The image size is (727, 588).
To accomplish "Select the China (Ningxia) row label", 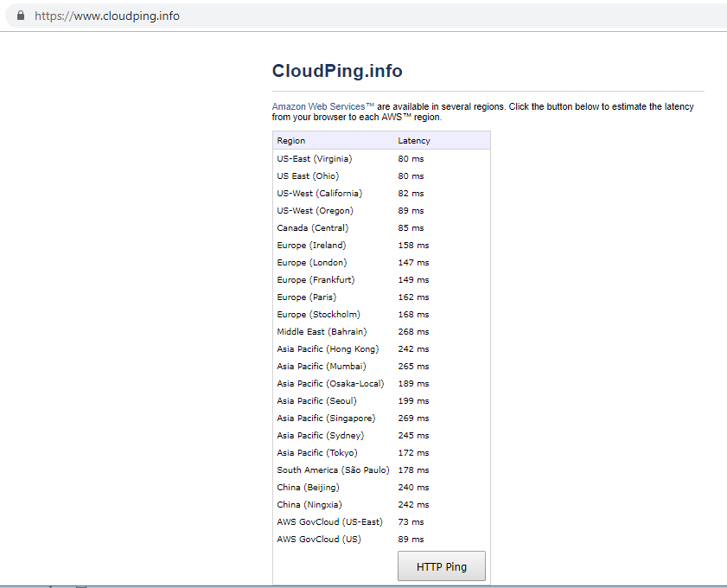I will (309, 504).
